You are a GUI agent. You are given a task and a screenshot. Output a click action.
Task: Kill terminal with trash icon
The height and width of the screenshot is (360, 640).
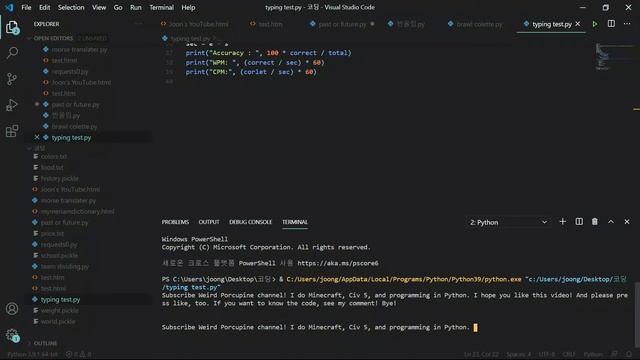(595, 222)
